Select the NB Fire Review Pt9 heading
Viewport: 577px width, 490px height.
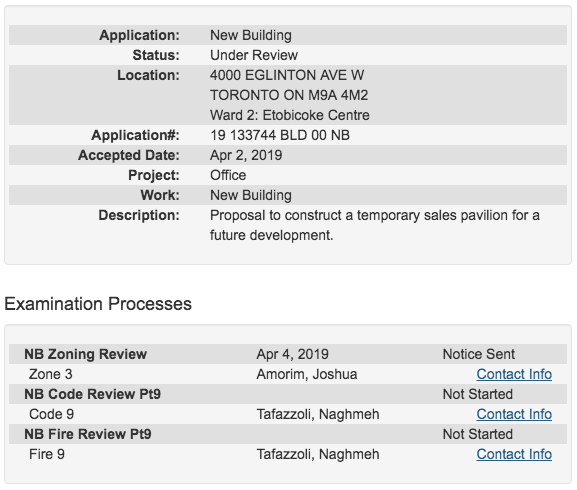88,434
